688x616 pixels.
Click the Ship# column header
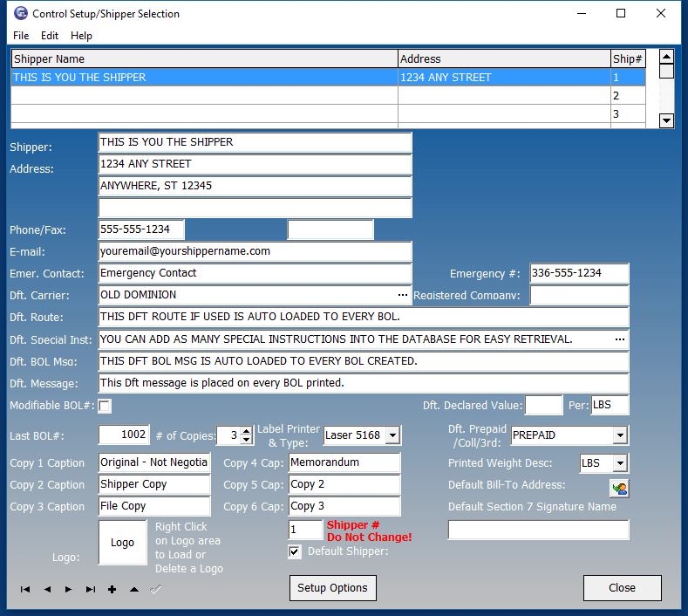[628, 58]
